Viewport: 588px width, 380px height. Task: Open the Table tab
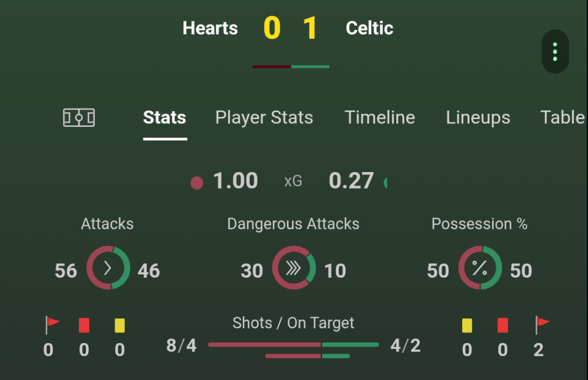pyautogui.click(x=563, y=117)
